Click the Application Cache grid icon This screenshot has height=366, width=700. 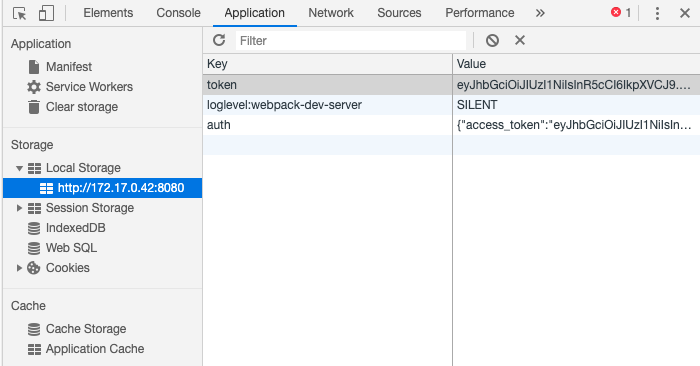[34, 349]
